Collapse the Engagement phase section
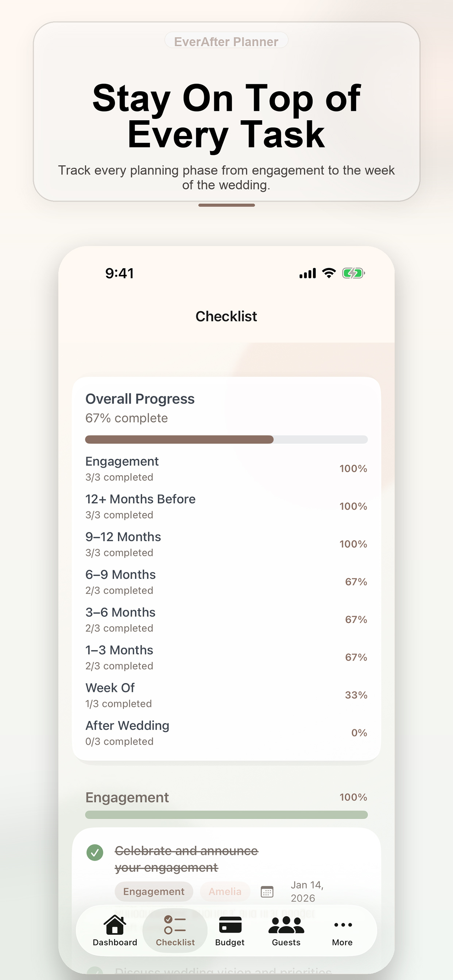 (226, 797)
